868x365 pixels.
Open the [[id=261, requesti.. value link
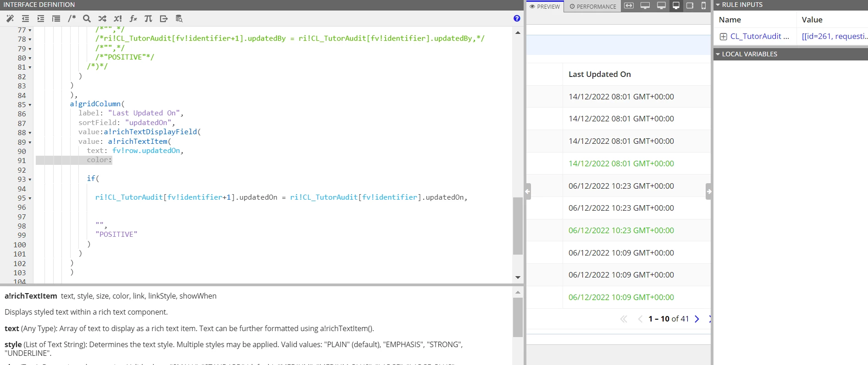pyautogui.click(x=835, y=36)
